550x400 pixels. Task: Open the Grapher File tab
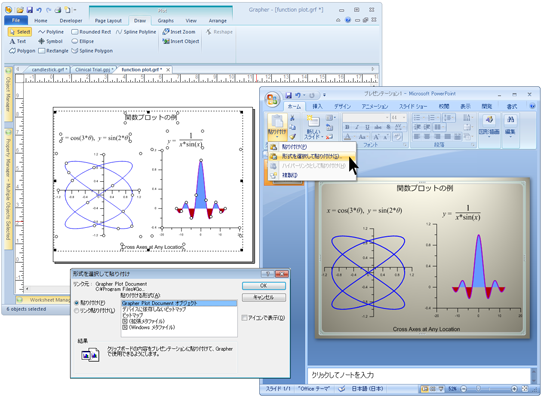16,20
